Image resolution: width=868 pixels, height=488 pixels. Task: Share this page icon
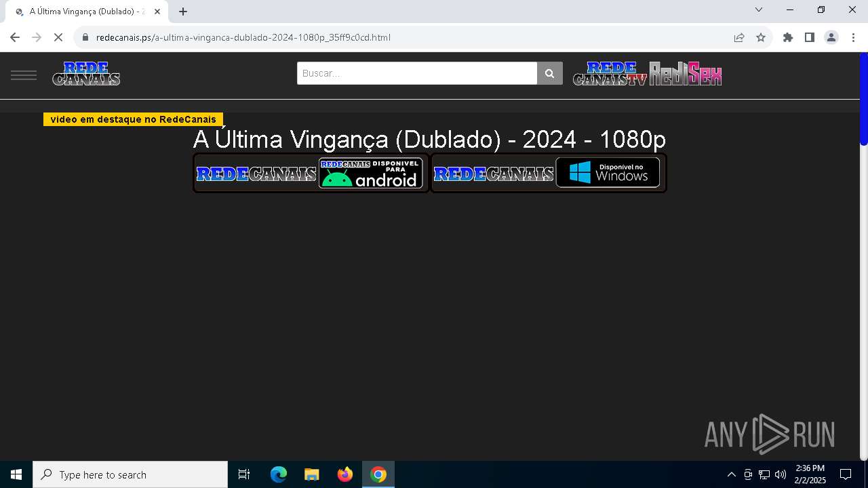click(x=739, y=37)
